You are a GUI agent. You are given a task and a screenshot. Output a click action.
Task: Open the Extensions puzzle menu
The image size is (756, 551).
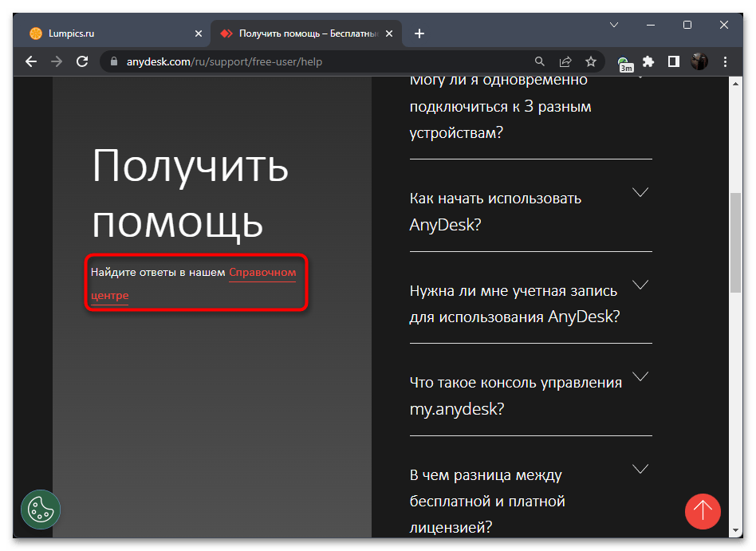[648, 61]
